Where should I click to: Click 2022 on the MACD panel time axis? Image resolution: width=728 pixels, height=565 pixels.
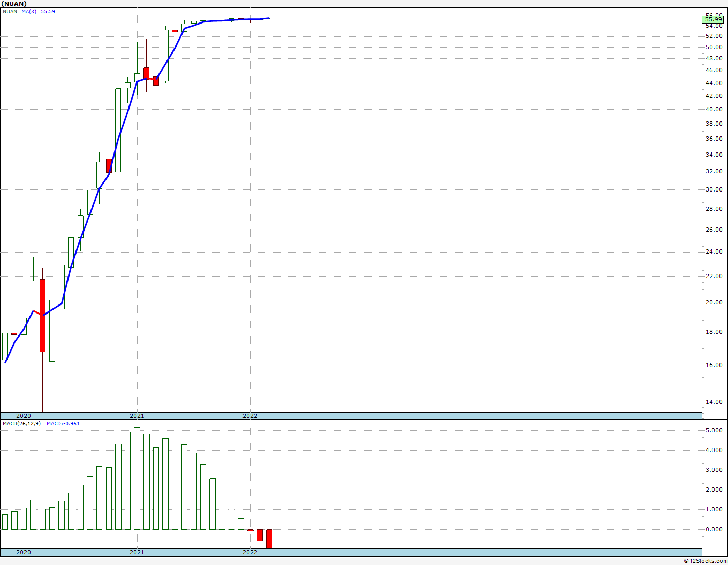click(x=250, y=552)
